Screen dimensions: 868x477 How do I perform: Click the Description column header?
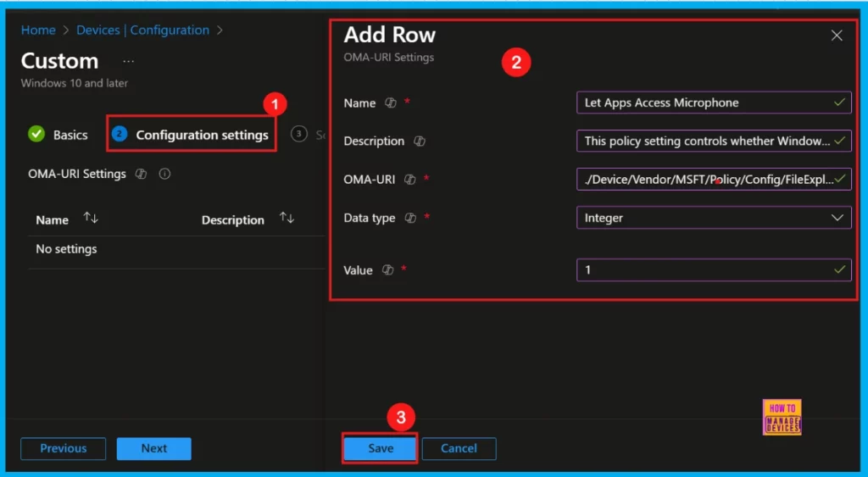click(232, 220)
